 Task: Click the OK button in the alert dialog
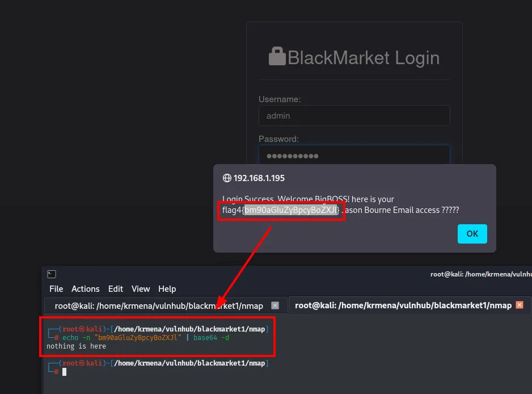472,234
